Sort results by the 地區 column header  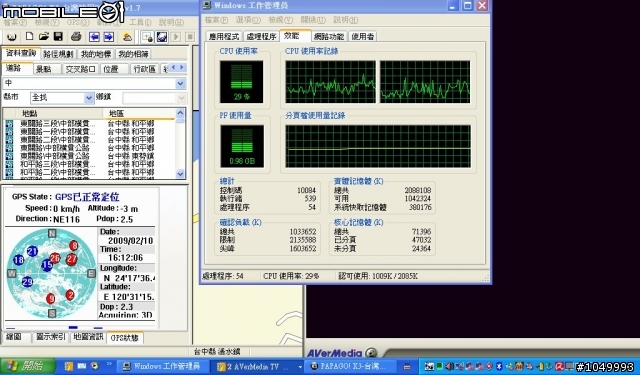[x=139, y=113]
